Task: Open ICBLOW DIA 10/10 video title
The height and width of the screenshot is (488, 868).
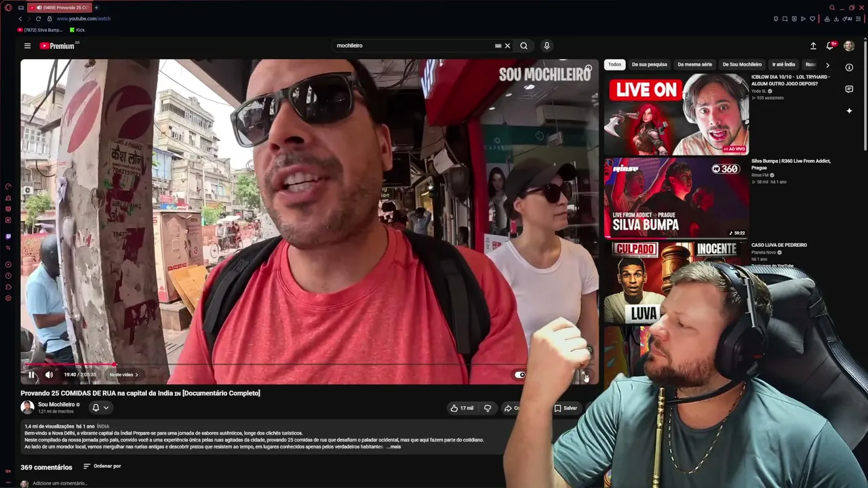Action: 791,80
